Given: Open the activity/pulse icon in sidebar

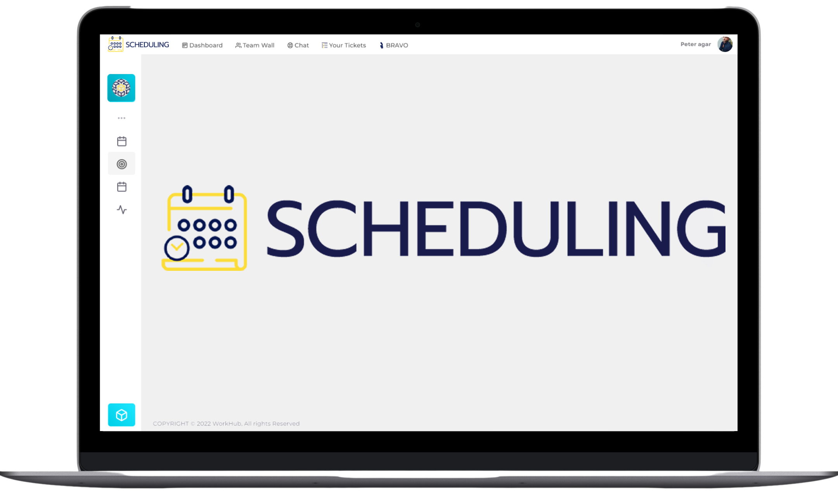Looking at the screenshot, I should pos(121,210).
